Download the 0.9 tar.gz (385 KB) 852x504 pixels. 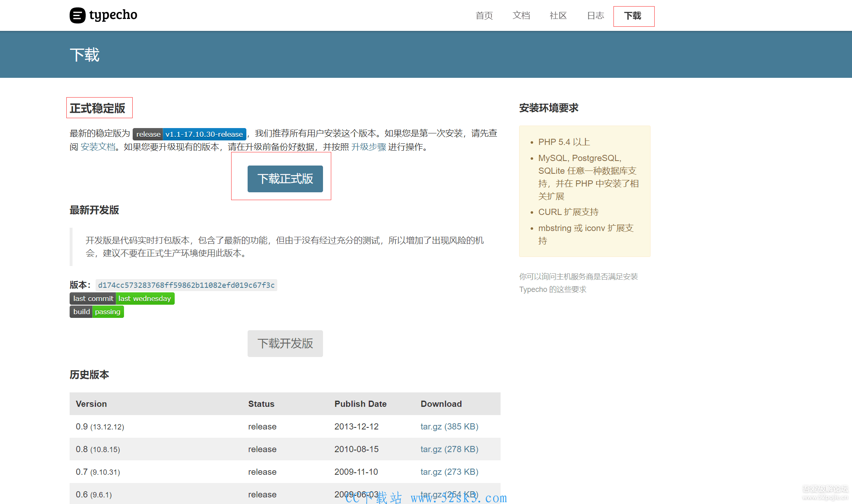[x=449, y=427]
